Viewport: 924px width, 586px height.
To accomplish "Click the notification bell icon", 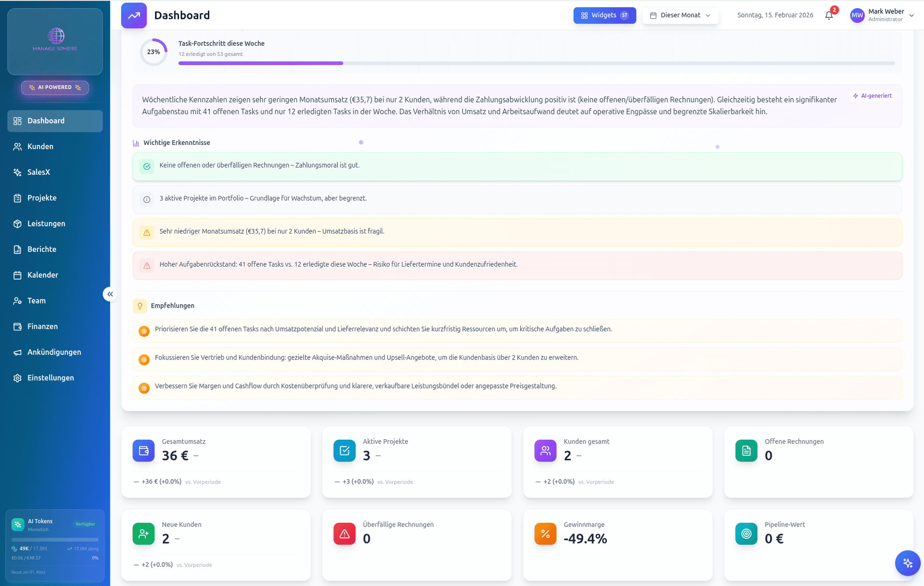I will pyautogui.click(x=829, y=15).
